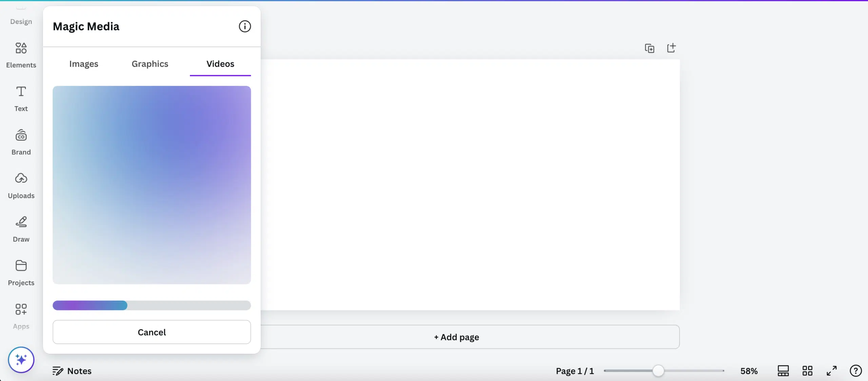Toggle the scroll view layout icon
Screen dimensions: 868x381
(x=783, y=371)
